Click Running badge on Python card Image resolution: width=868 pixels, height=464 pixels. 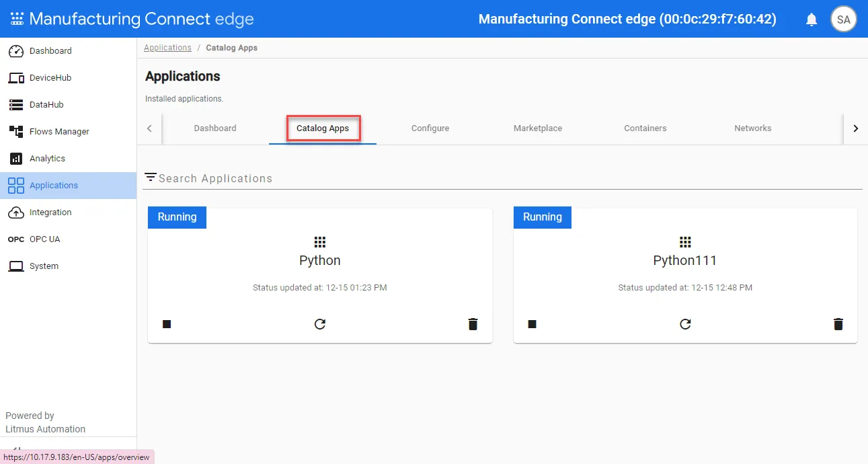(x=177, y=217)
